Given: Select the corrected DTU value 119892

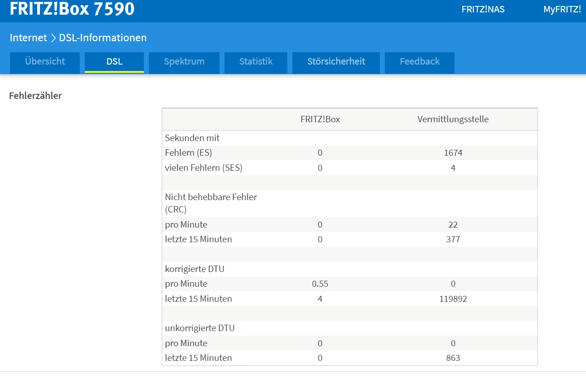Looking at the screenshot, I should [x=453, y=299].
